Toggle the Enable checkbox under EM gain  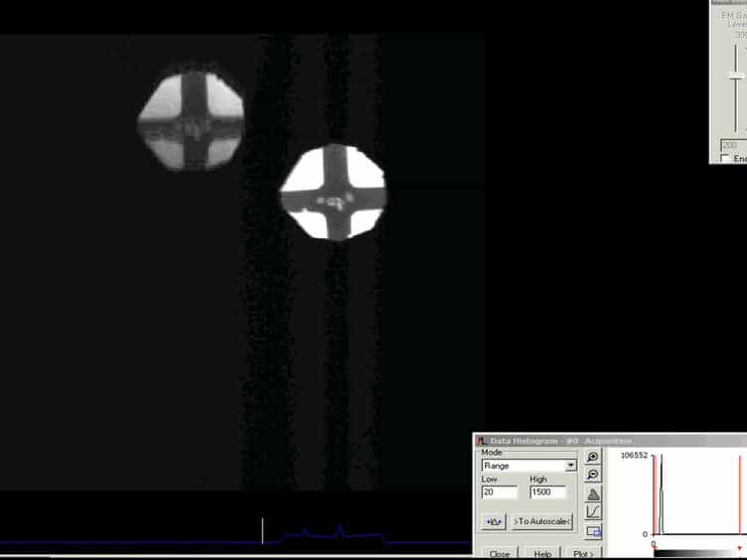click(725, 159)
